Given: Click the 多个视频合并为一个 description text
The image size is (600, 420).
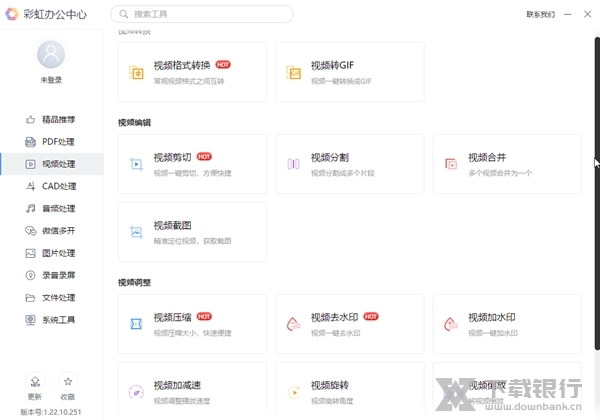Looking at the screenshot, I should 500,173.
